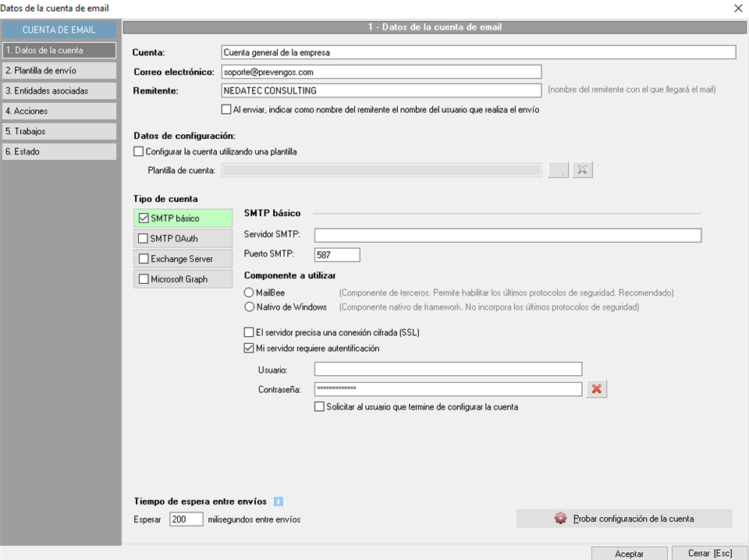Go to Entidades asociadas section
This screenshot has height=560, width=749.
59,90
